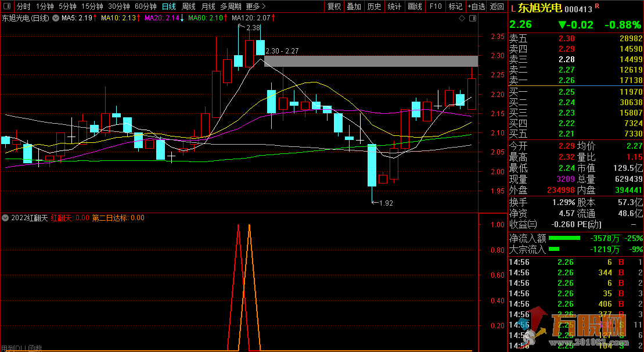Expand the 更多 periods menu
Viewport: 644px width, 352px height.
(256, 6)
